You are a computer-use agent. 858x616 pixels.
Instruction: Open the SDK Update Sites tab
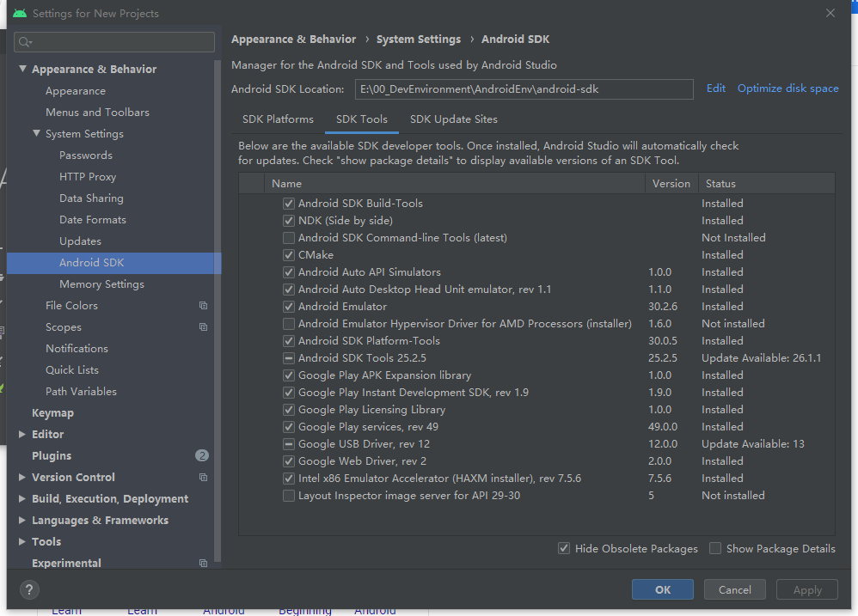coord(454,119)
